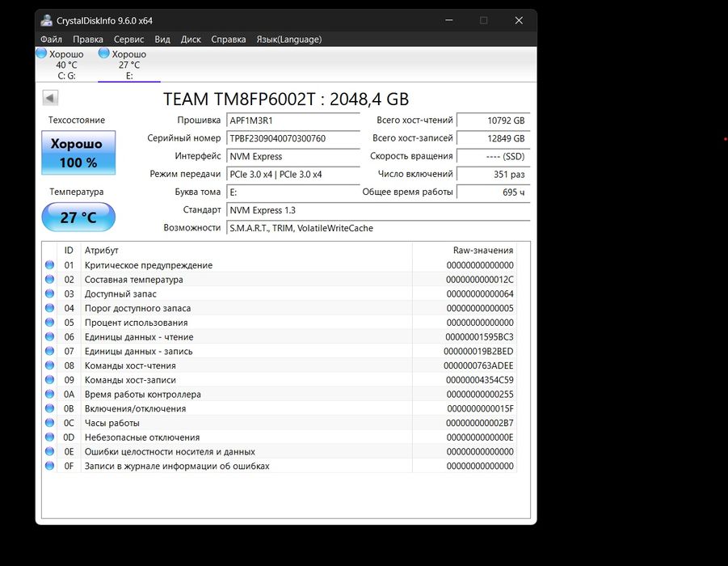Click raw value 000000019B2BED
The image size is (728, 566).
click(x=478, y=351)
